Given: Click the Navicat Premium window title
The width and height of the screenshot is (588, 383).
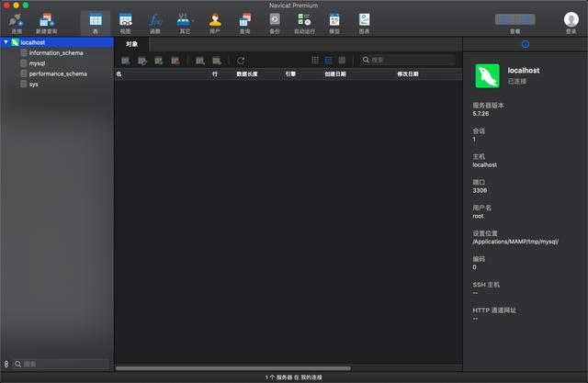Looking at the screenshot, I should tap(293, 6).
